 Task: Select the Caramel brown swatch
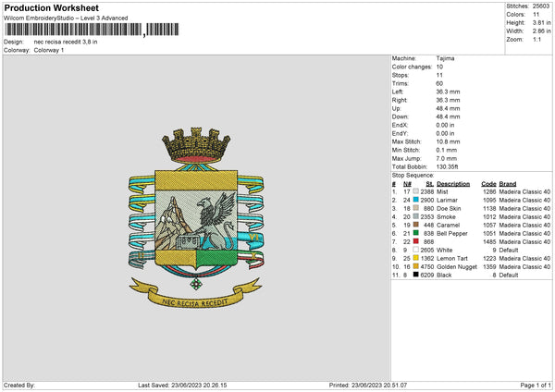pos(416,225)
